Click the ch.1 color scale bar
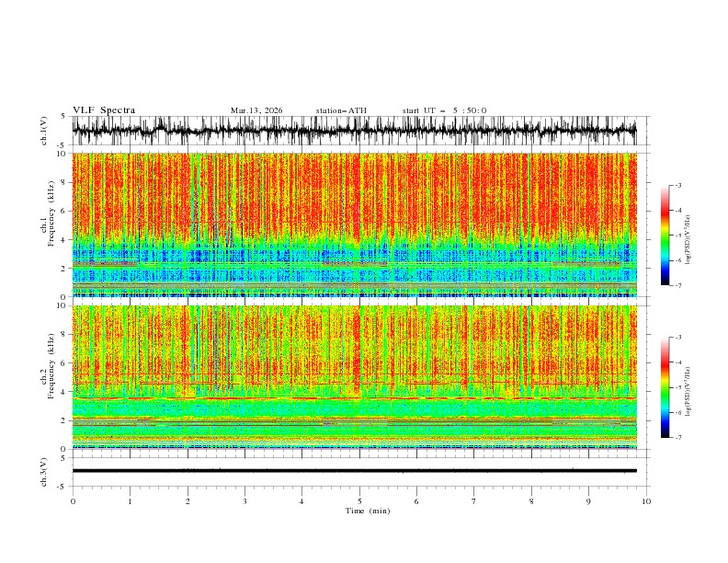The height and width of the screenshot is (563, 728). click(x=665, y=236)
